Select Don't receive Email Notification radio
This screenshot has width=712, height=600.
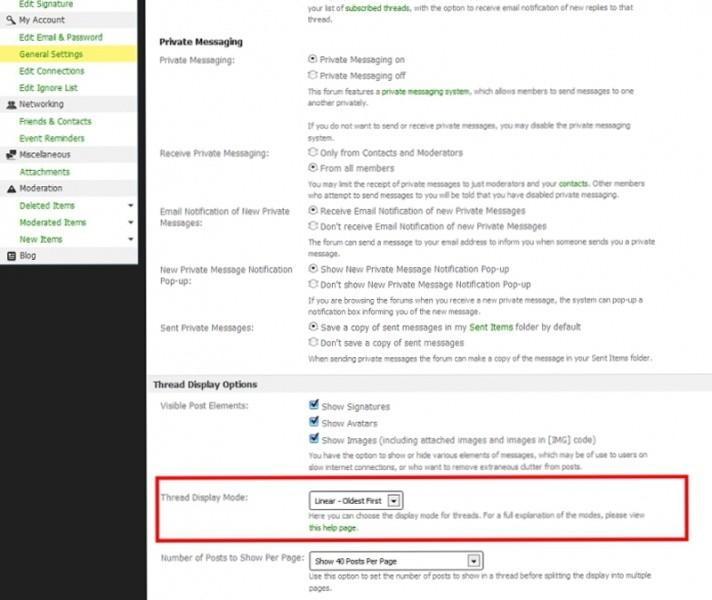312,226
